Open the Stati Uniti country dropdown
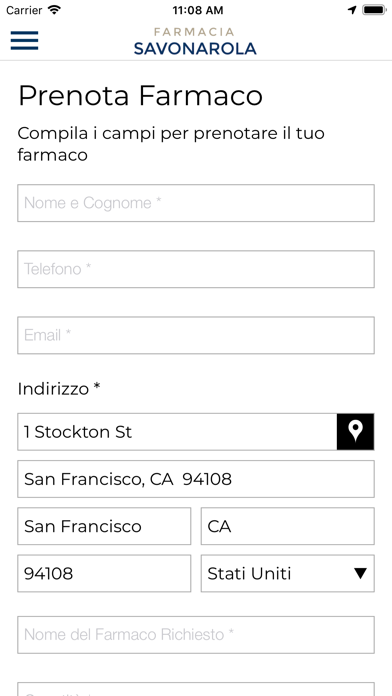Screen dimensions: 392x696 click(288, 573)
